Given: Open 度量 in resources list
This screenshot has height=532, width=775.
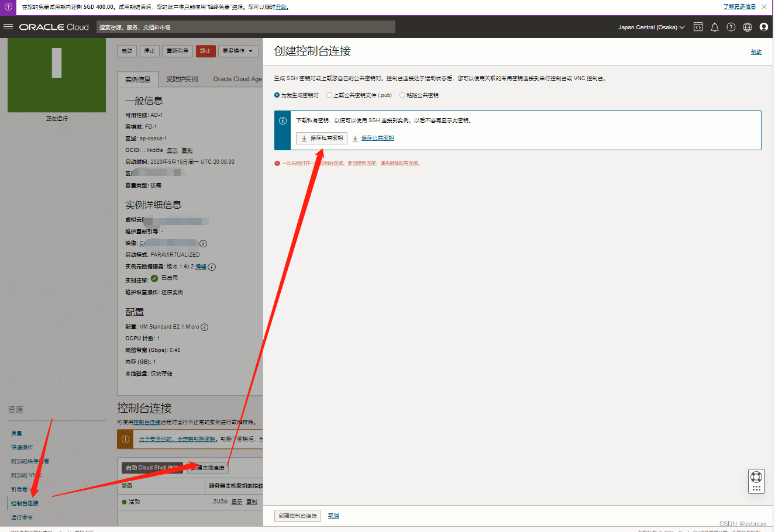Looking at the screenshot, I should 16,433.
